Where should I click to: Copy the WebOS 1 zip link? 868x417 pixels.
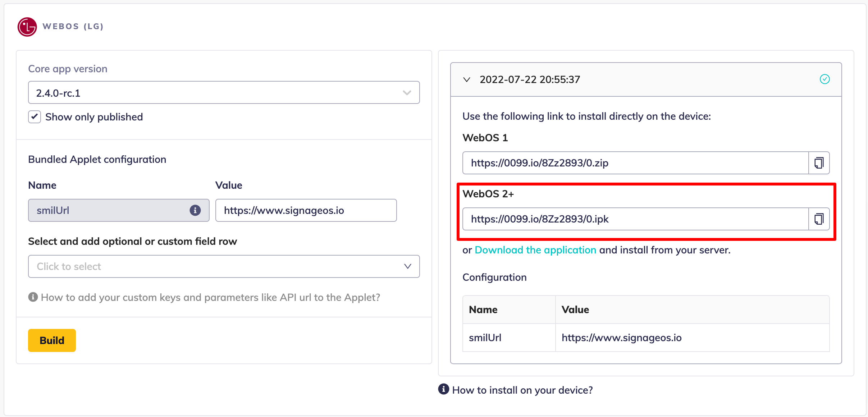tap(819, 163)
